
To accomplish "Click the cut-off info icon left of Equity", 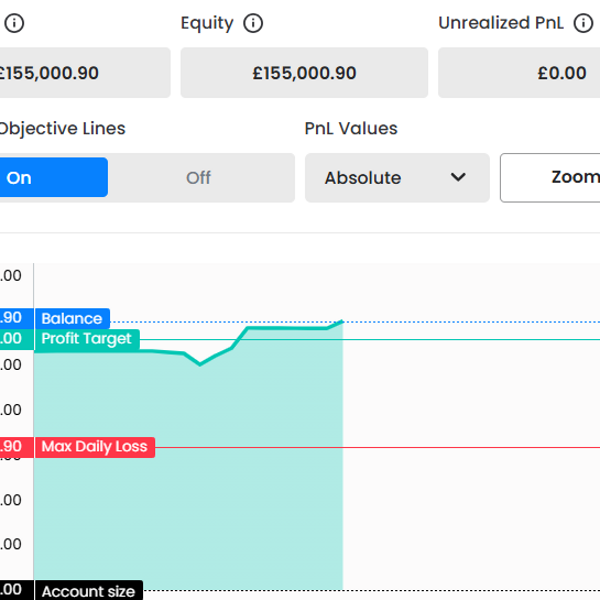I will (x=14, y=23).
